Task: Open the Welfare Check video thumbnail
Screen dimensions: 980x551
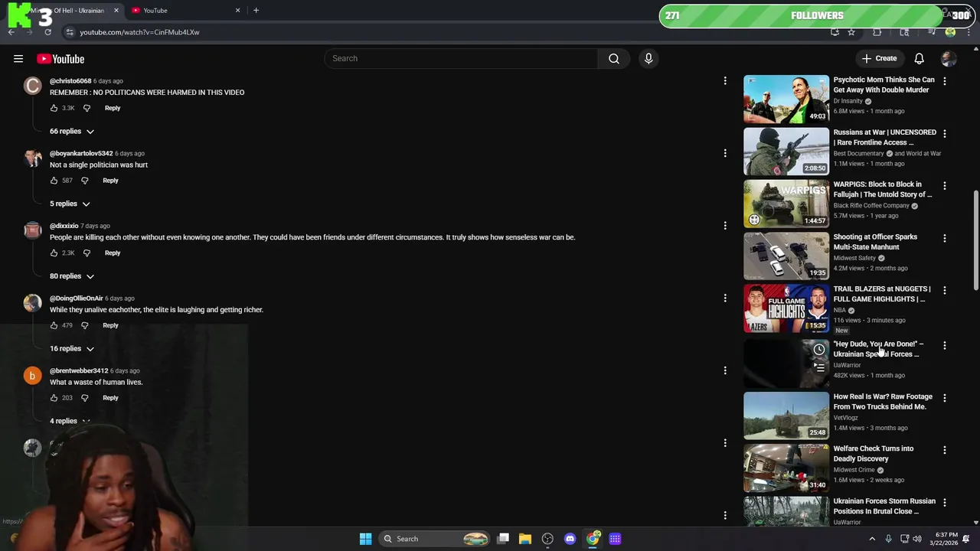Action: click(x=786, y=468)
